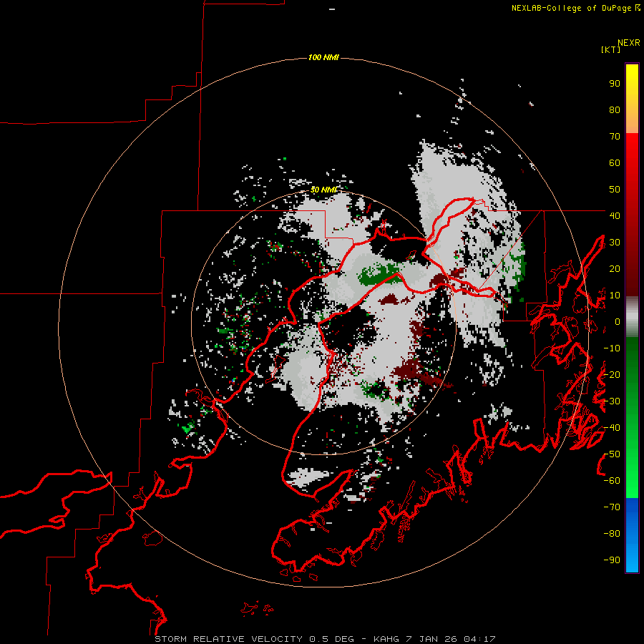Click the 100 NMI range ring label
Screen dimensions: 644x644
click(x=323, y=57)
